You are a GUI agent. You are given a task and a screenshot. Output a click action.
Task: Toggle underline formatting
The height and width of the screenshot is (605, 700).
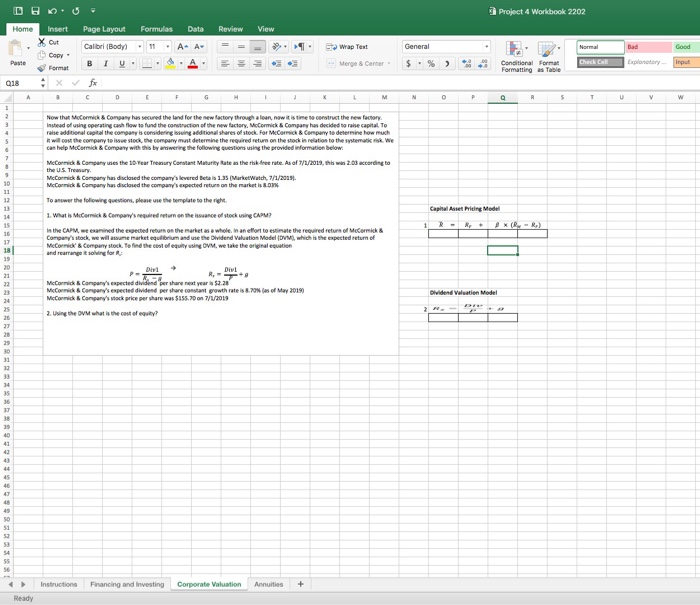point(121,63)
